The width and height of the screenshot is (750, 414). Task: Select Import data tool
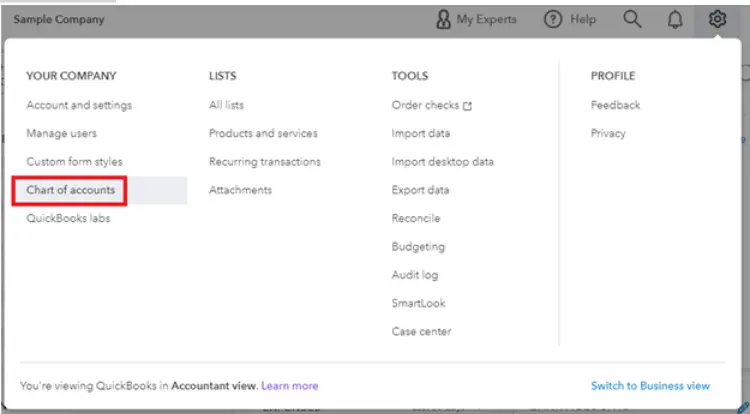click(x=420, y=133)
